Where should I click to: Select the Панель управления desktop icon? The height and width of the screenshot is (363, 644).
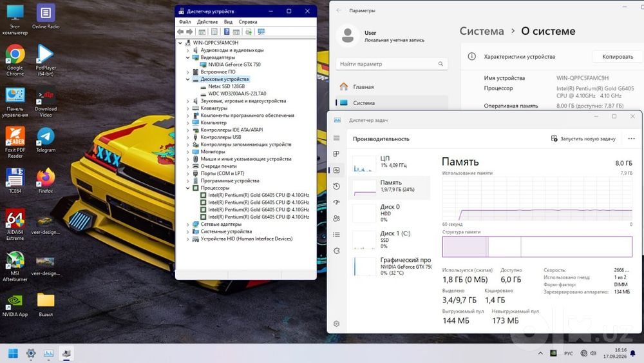[15, 102]
